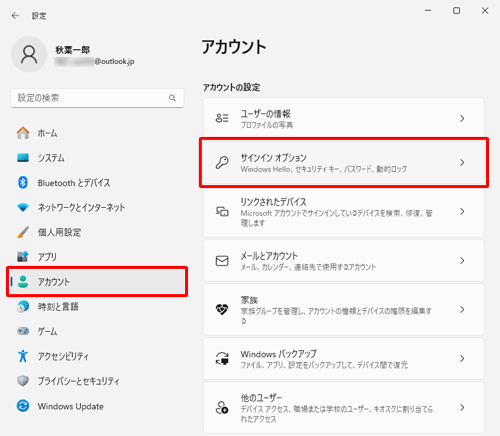Click the 設定の検索 search field

97,98
